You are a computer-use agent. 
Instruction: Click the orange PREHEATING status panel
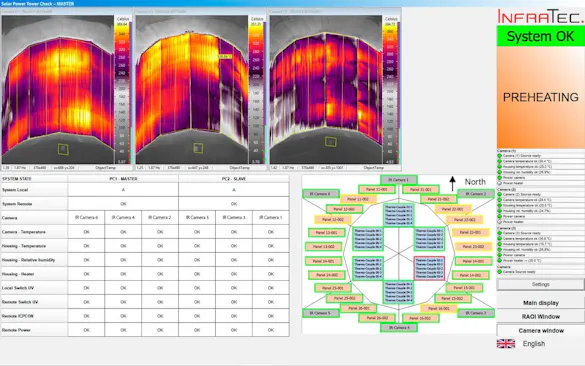(x=541, y=97)
